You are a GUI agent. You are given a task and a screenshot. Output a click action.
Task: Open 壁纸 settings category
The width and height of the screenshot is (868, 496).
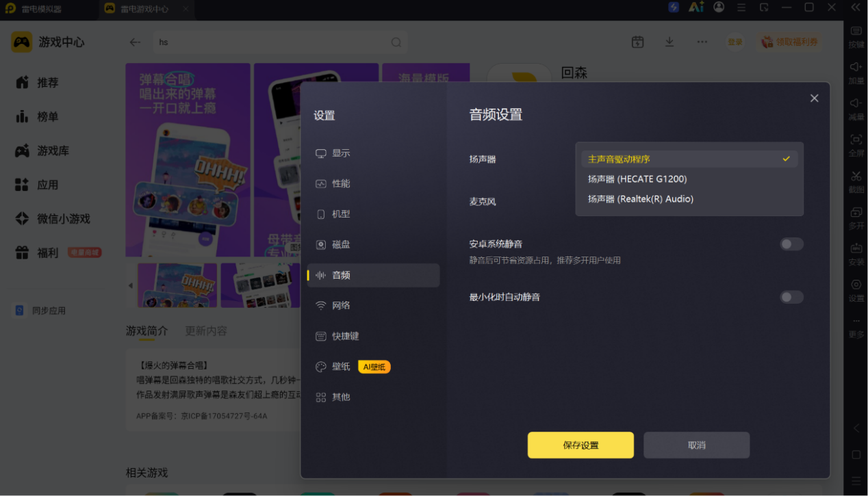pos(373,367)
